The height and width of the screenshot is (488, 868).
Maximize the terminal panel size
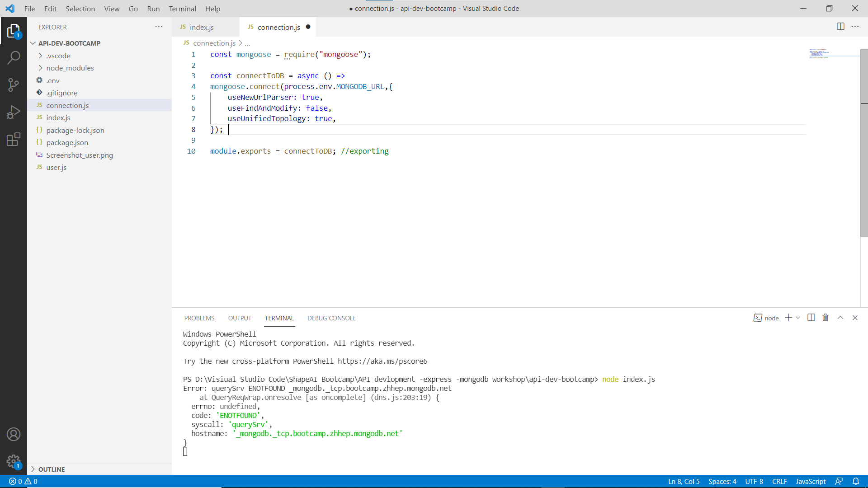point(840,318)
